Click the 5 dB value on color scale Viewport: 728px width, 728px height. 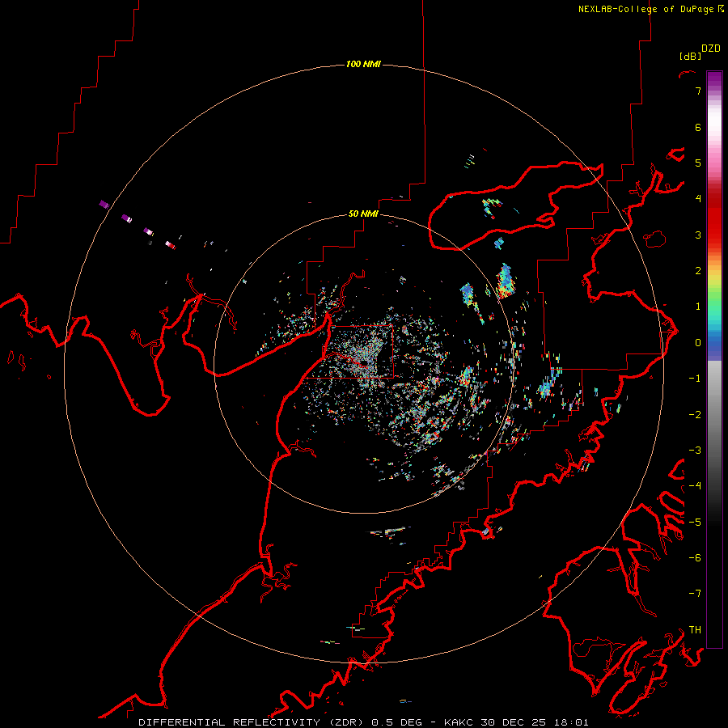698,163
